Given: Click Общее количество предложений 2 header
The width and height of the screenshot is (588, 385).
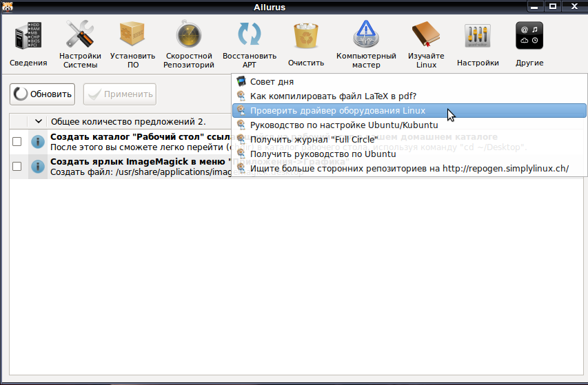Looking at the screenshot, I should click(128, 121).
